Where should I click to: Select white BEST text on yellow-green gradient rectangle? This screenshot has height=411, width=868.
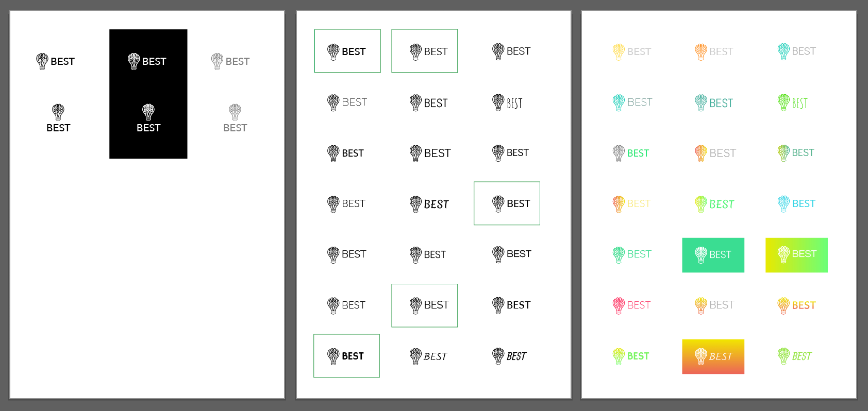tap(804, 254)
